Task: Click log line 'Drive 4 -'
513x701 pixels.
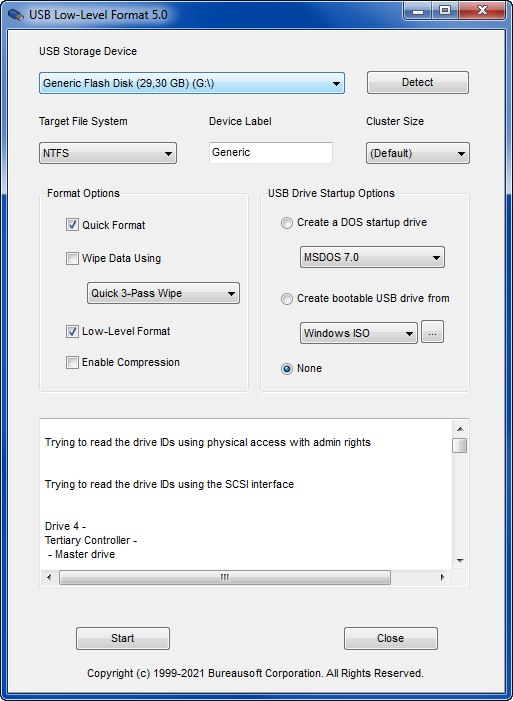Action: 65,526
